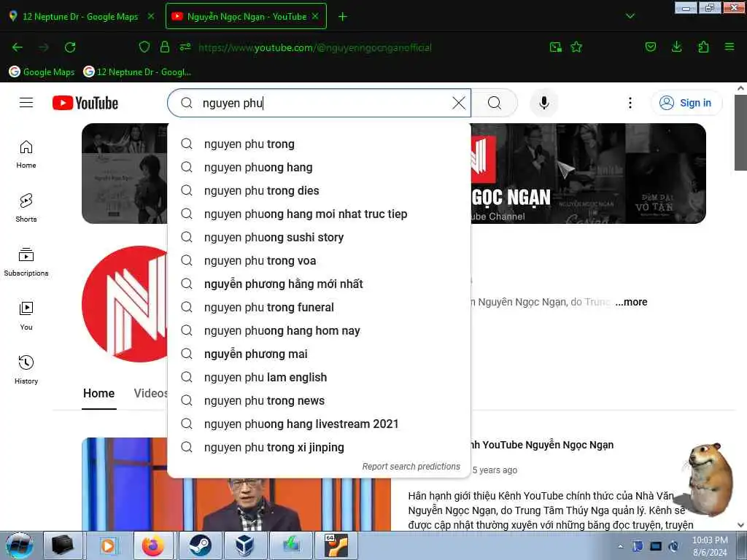Open the channel Videos tab

pyautogui.click(x=150, y=393)
